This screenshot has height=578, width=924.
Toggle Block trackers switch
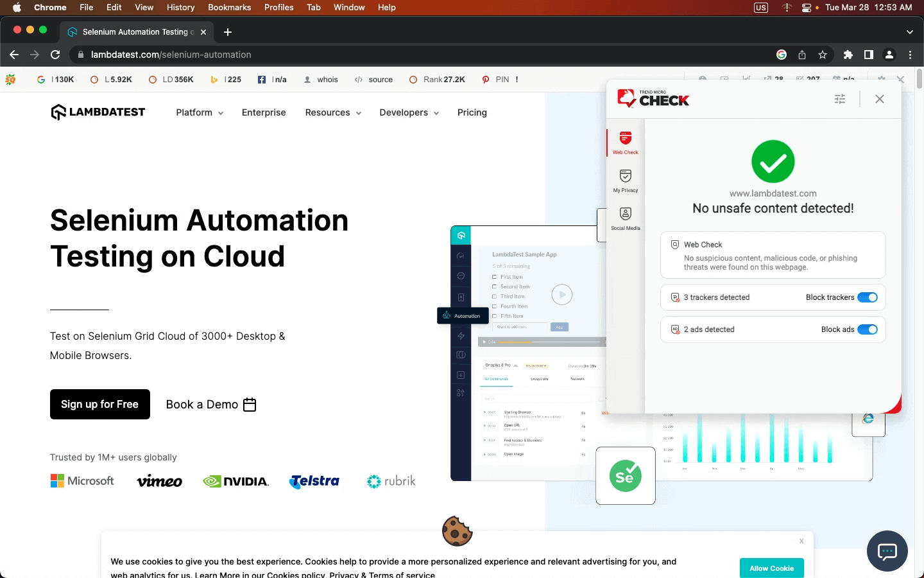tap(867, 297)
